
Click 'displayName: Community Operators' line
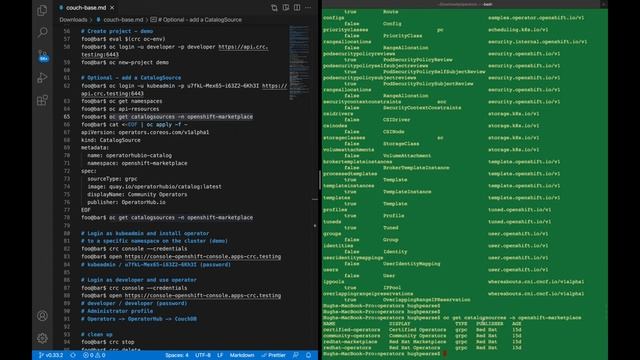pos(137,194)
